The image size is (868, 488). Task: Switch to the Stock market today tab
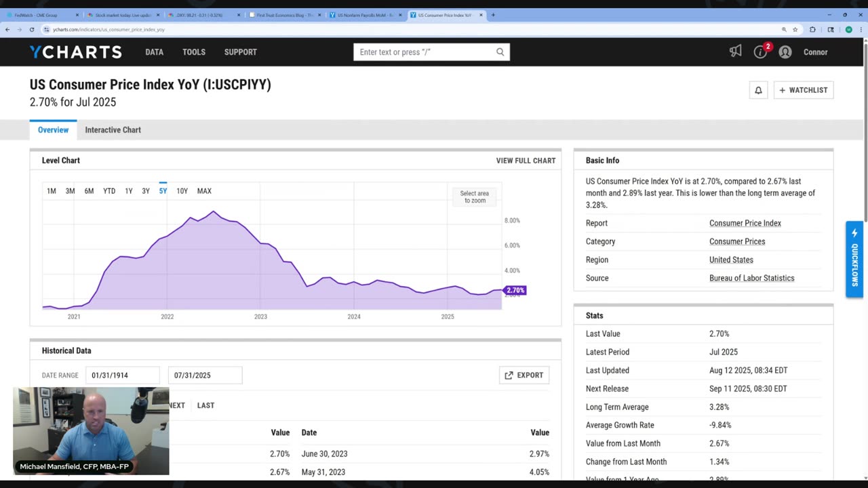pyautogui.click(x=123, y=15)
